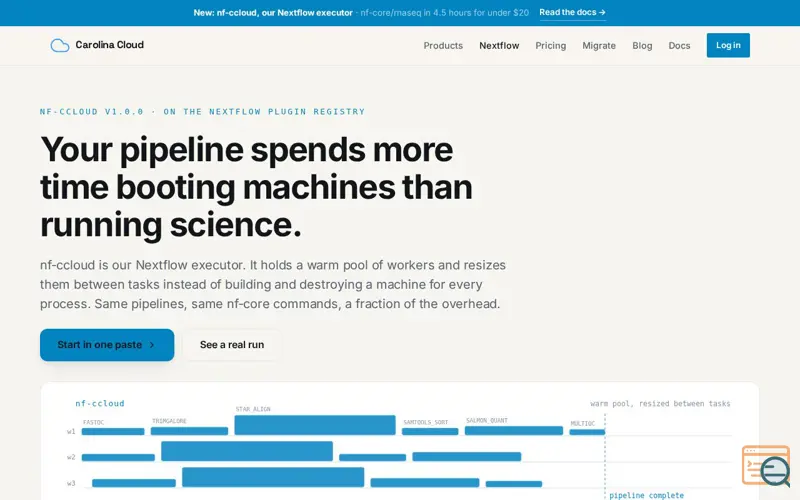Click the STAR_ALIGN bar on worker w1

[x=315, y=425]
